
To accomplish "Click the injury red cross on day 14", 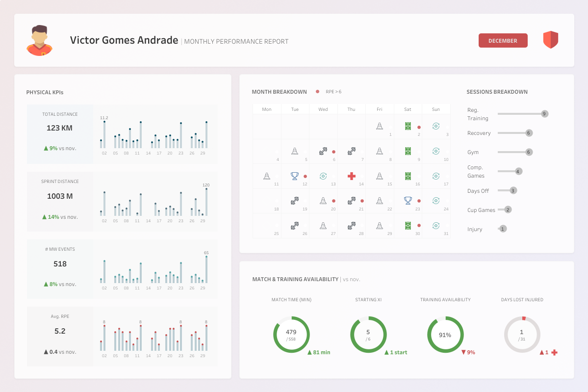I will [351, 176].
